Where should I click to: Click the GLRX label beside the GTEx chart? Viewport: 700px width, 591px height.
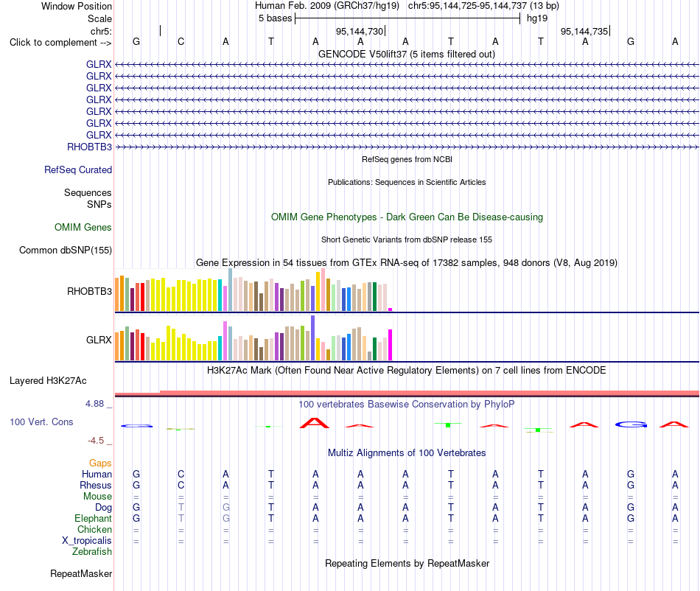[x=99, y=340]
